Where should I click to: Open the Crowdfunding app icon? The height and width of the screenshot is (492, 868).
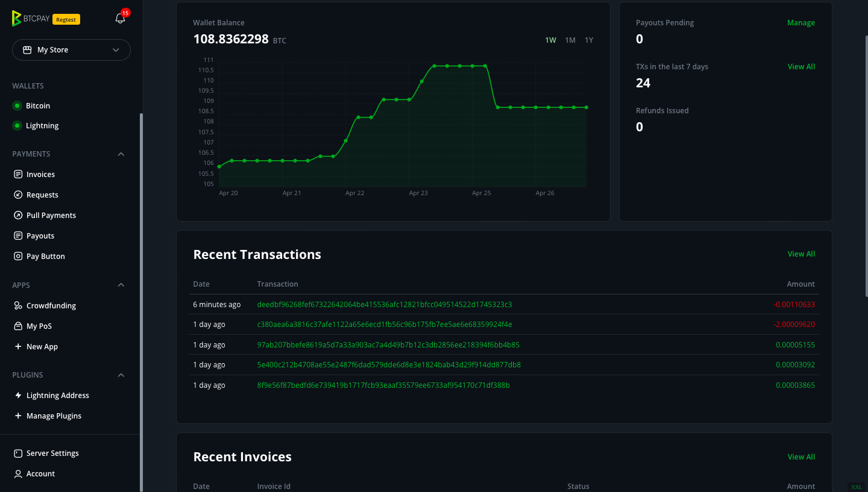(18, 305)
